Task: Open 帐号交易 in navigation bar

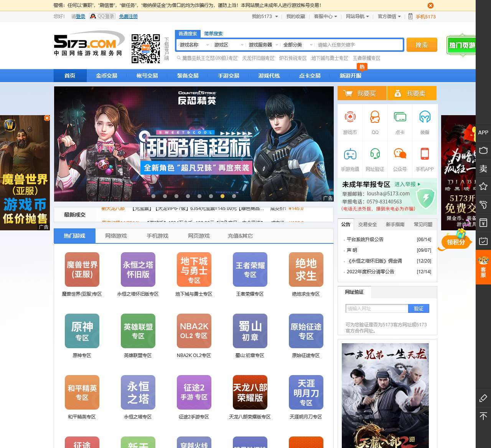Action: (x=147, y=76)
